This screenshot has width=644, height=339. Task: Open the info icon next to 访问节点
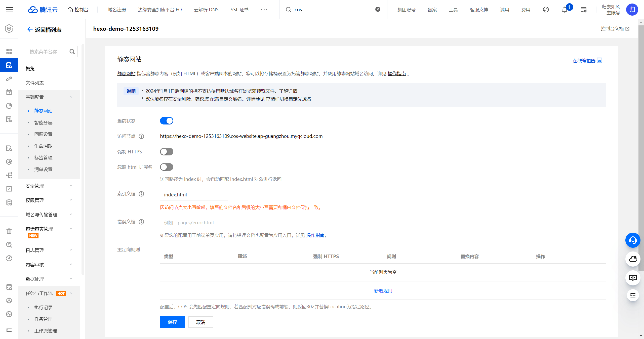pos(142,136)
